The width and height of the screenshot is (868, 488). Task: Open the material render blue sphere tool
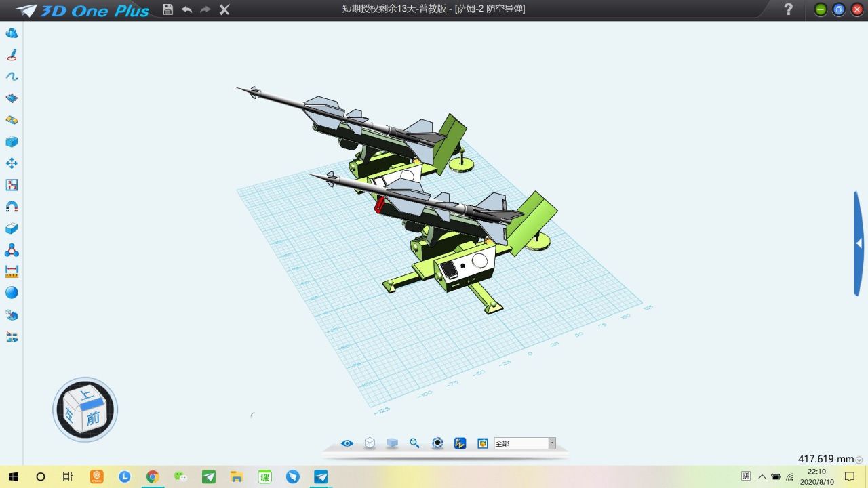coord(12,293)
